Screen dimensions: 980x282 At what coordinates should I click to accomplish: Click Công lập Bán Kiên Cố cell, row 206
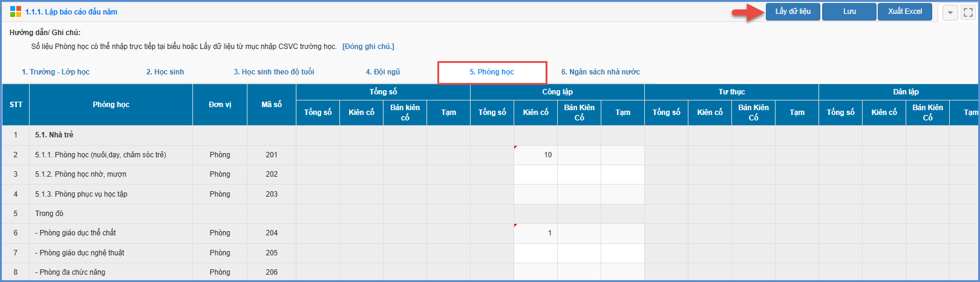tap(579, 272)
